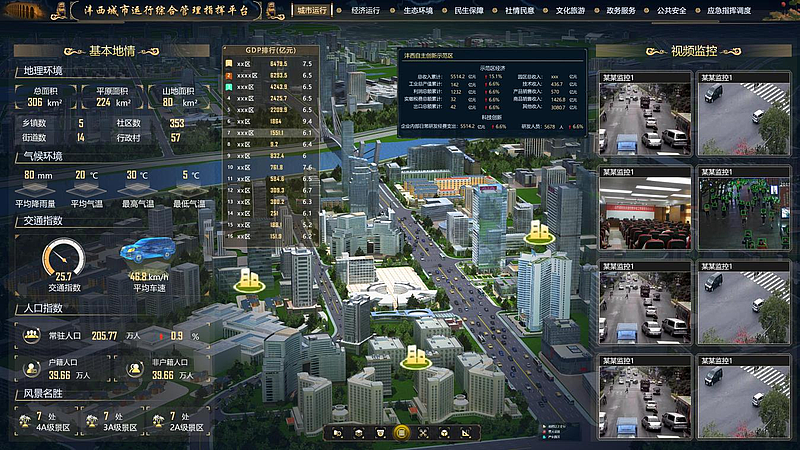800x450 pixels.
Task: Click the 4A级景区 scenic spot icon
Action: (24, 421)
